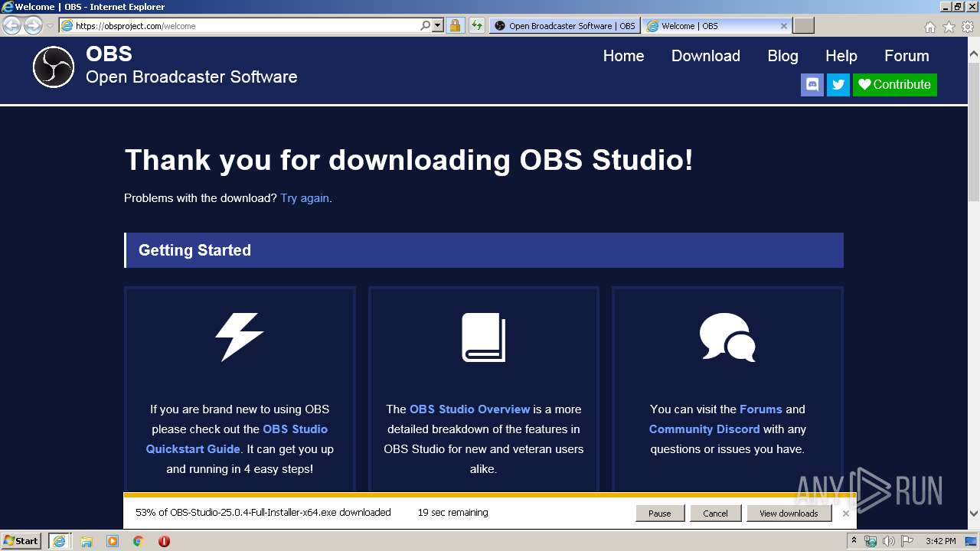Go back with the browser Back arrow
This screenshot has height=551, width=980.
11,25
